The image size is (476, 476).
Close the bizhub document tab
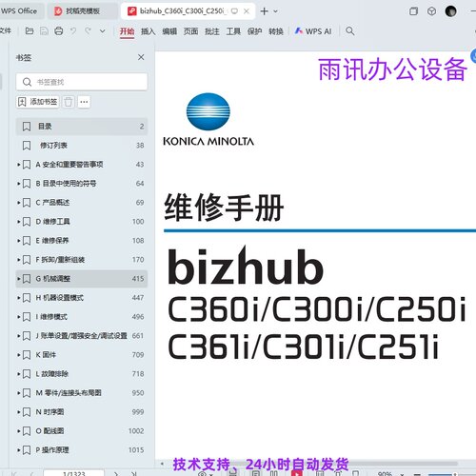247,11
